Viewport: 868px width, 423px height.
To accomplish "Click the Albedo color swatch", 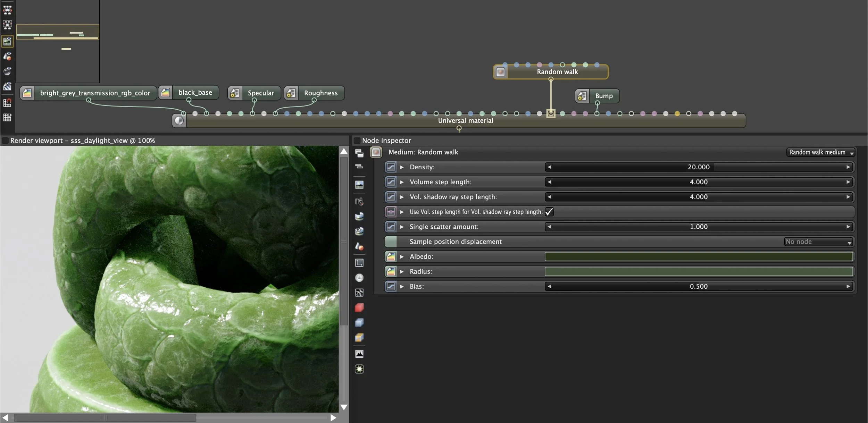I will click(698, 256).
